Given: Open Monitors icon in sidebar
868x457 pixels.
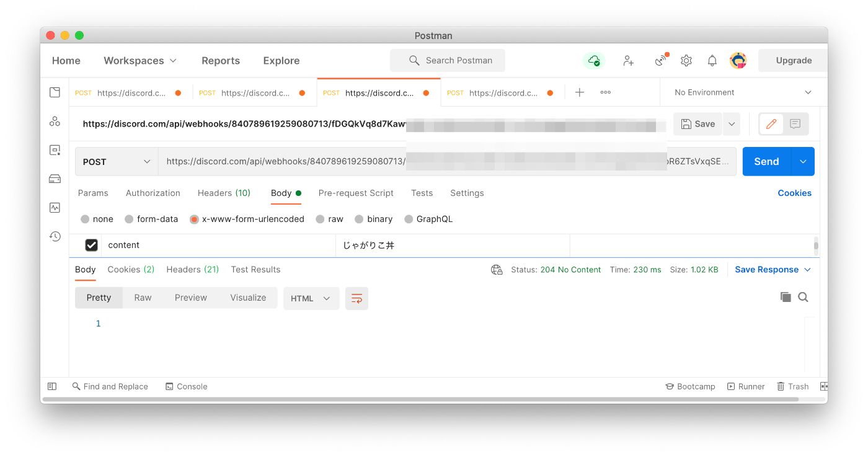Looking at the screenshot, I should tap(55, 208).
